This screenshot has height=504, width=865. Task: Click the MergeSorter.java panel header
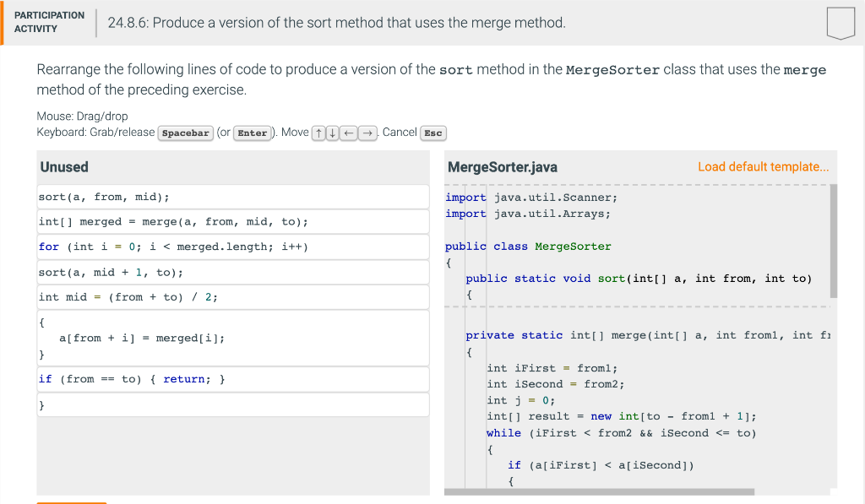tap(503, 166)
